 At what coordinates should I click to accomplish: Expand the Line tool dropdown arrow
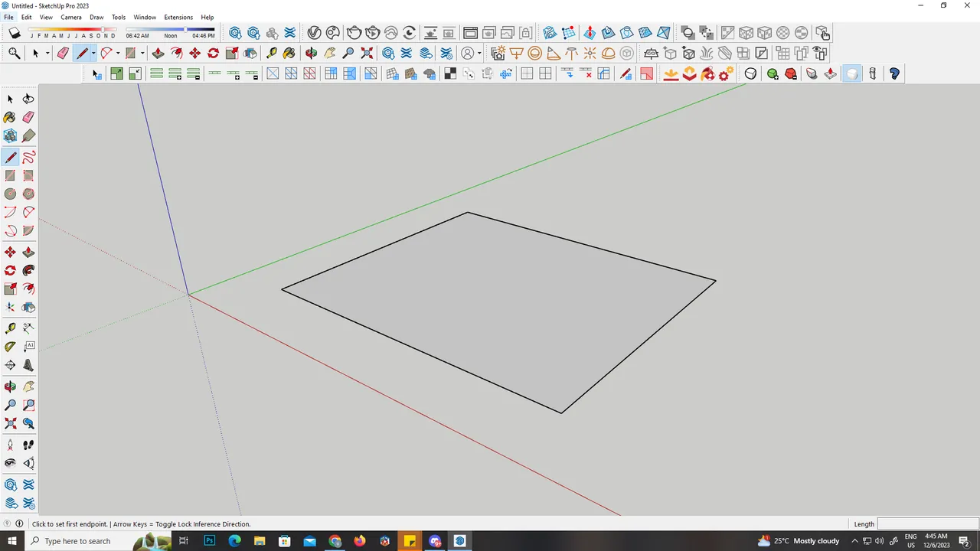click(93, 53)
